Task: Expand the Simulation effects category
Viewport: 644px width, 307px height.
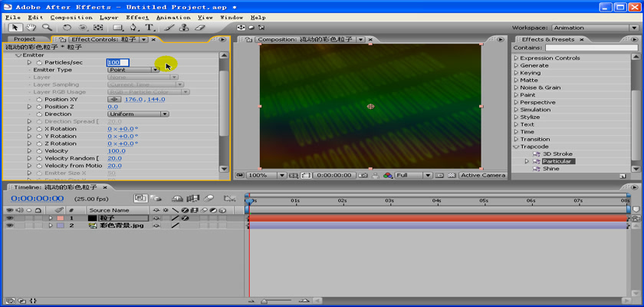Action: click(517, 110)
